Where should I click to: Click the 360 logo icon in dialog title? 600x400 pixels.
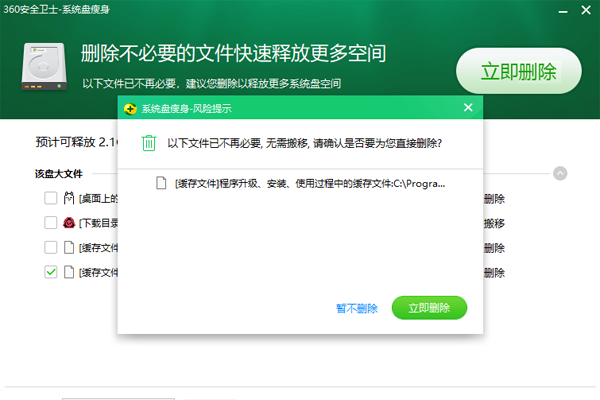point(130,109)
